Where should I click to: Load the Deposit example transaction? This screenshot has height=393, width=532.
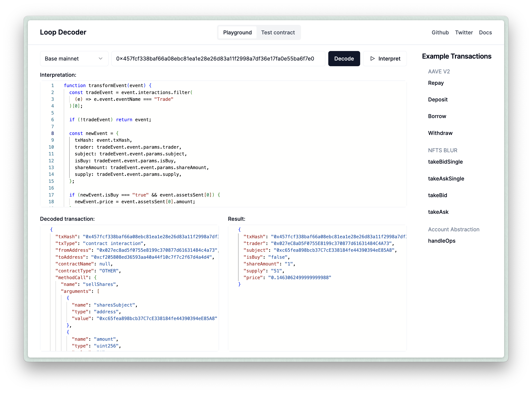[x=437, y=100]
